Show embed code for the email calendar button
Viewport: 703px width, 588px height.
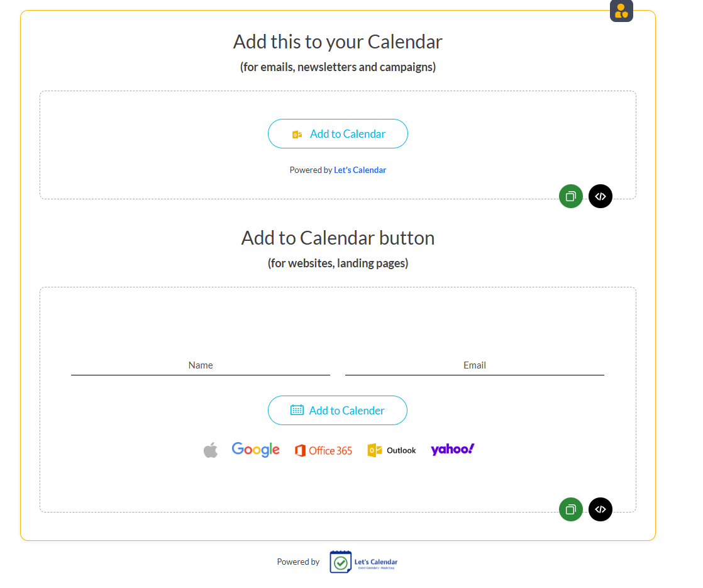point(601,196)
